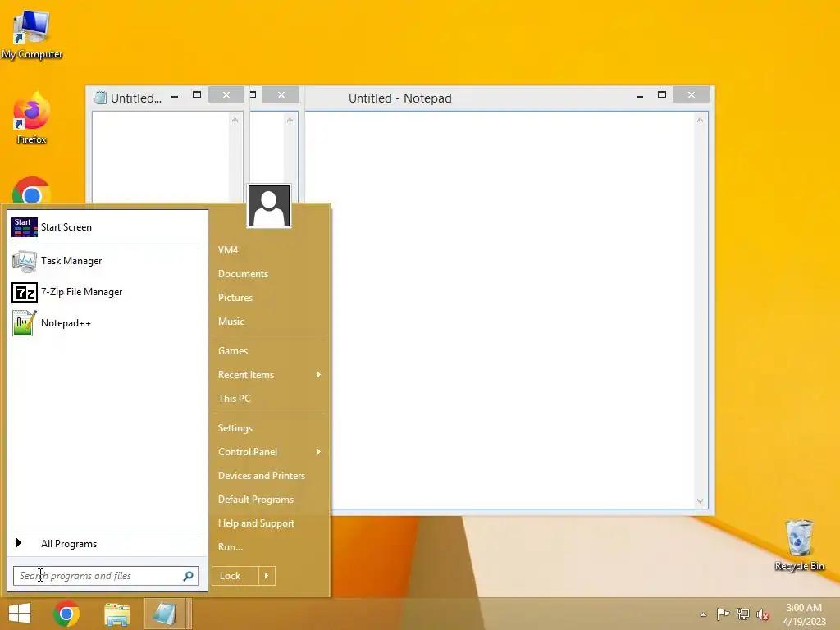Viewport: 840px width, 630px height.
Task: Click the muted volume tray icon
Action: click(763, 614)
